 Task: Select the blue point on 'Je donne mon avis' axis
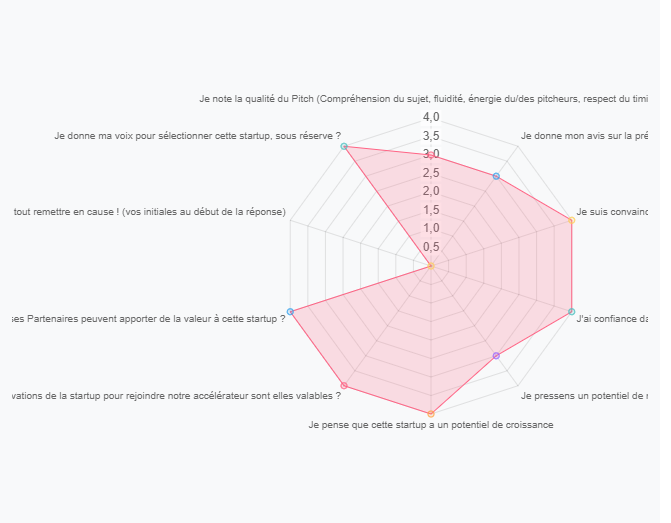coord(496,176)
